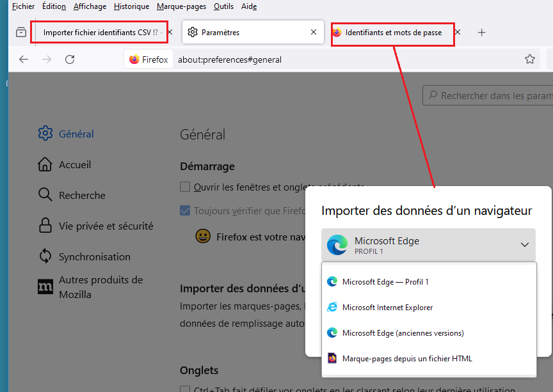553x392 pixels.
Task: Check Ouvrir les fenêtres et onglets précédents
Action: (185, 187)
